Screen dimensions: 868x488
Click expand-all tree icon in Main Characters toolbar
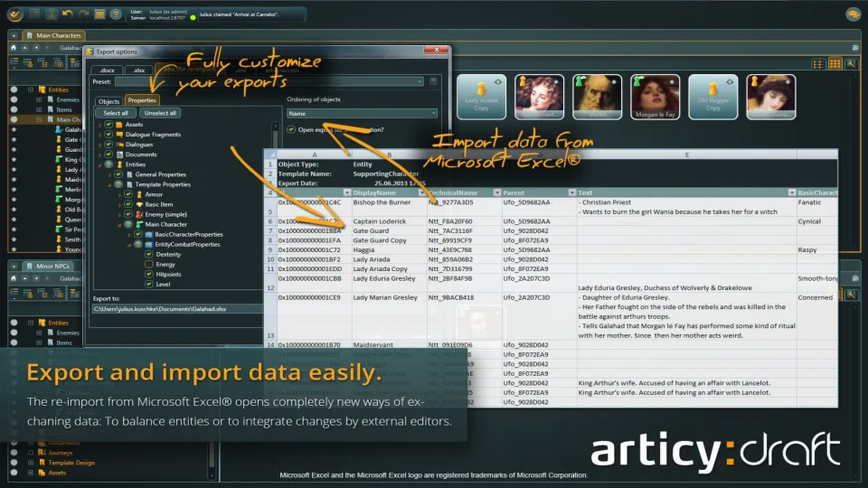tap(58, 62)
